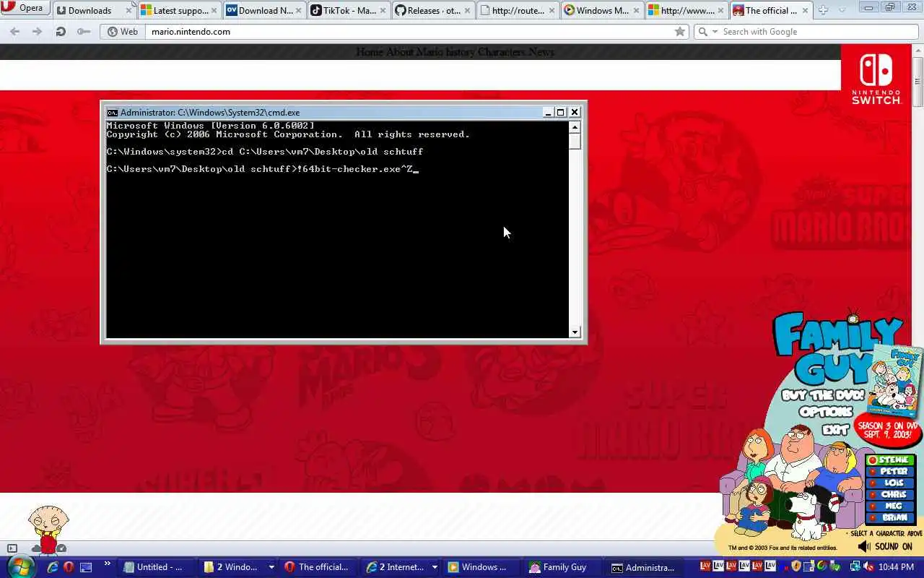Switch to the TikTok tab

point(349,10)
